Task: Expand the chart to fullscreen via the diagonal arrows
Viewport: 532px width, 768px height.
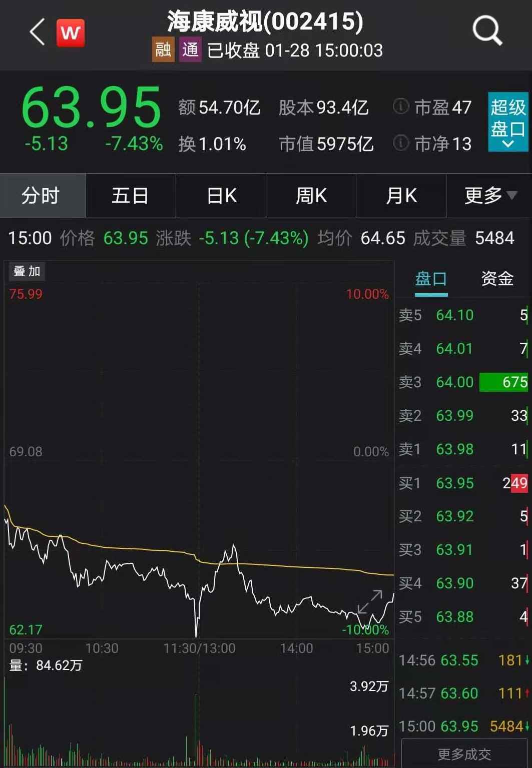Action: pos(370,602)
